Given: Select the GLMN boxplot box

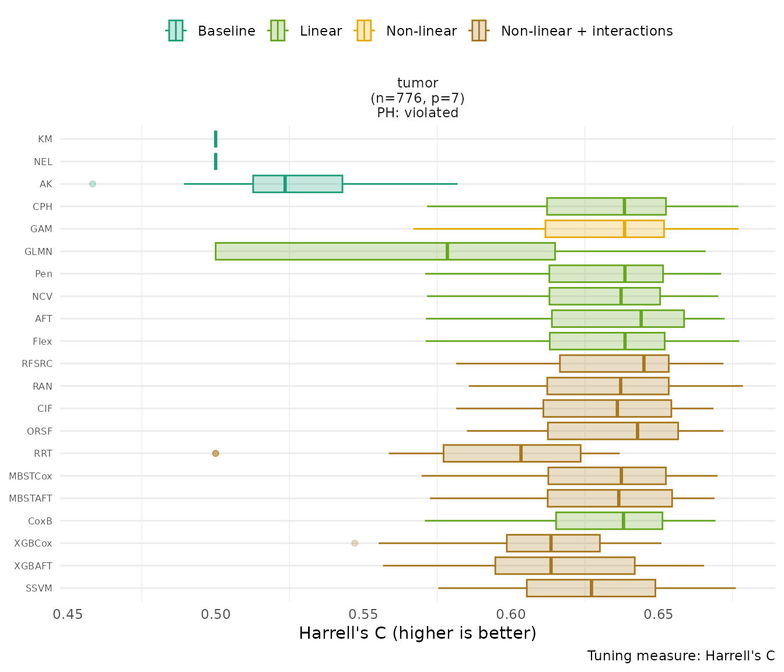Looking at the screenshot, I should coord(385,251).
